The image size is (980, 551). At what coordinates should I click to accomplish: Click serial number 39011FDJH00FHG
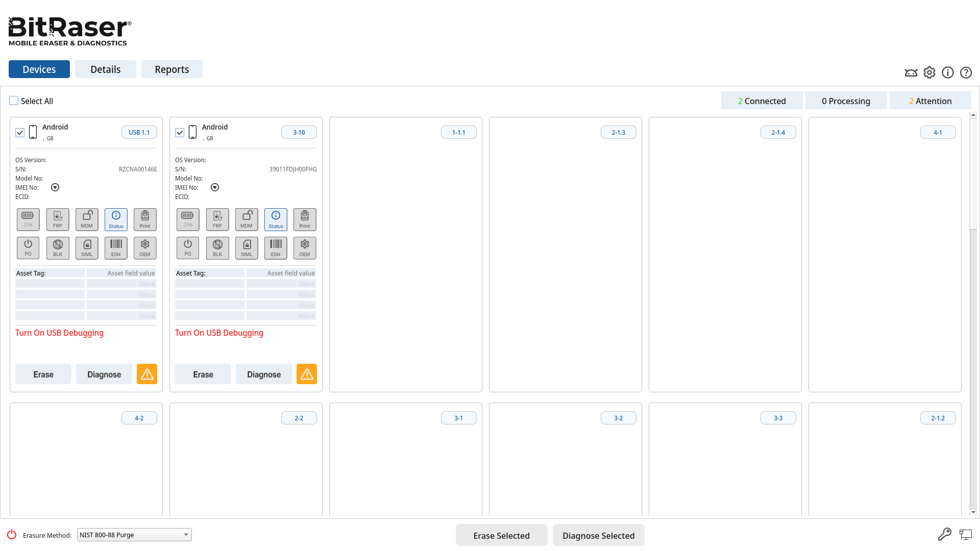tap(293, 169)
